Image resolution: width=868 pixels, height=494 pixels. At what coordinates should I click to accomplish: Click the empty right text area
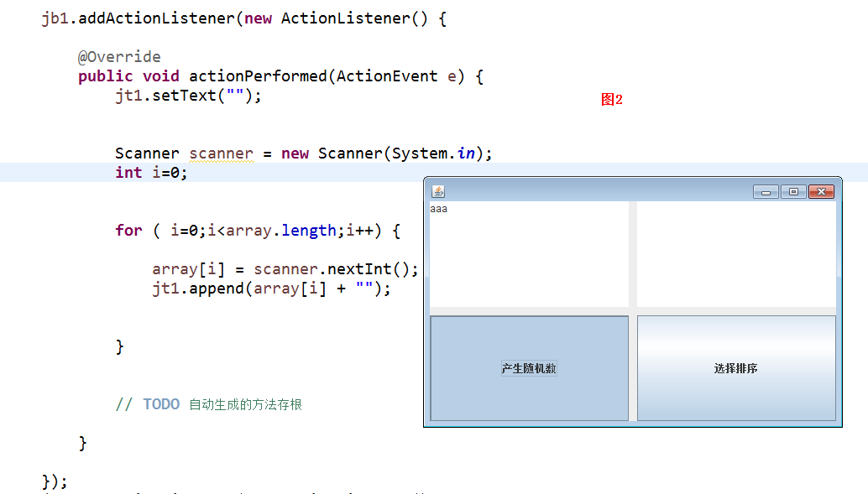pyautogui.click(x=736, y=254)
